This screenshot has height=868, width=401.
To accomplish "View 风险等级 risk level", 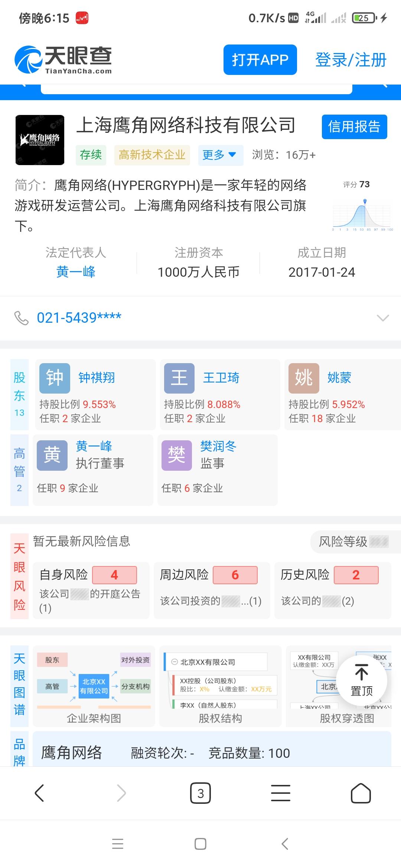I will [x=355, y=542].
